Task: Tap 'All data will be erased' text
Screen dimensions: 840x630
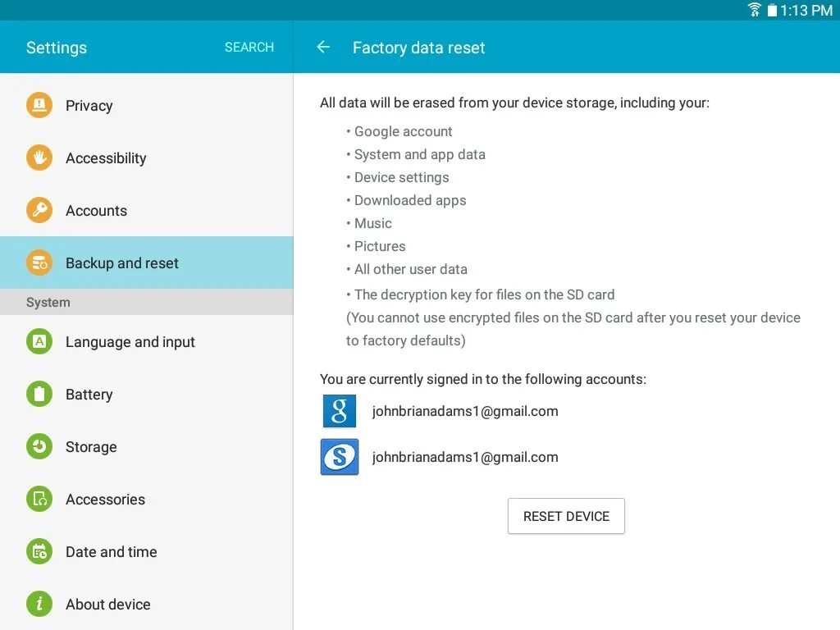Action: coord(514,103)
